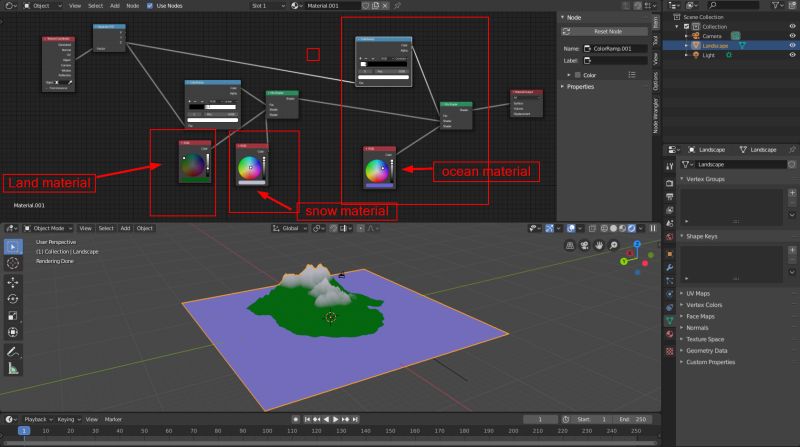Image resolution: width=800 pixels, height=447 pixels.
Task: Select the Move tool
Action: tap(13, 282)
